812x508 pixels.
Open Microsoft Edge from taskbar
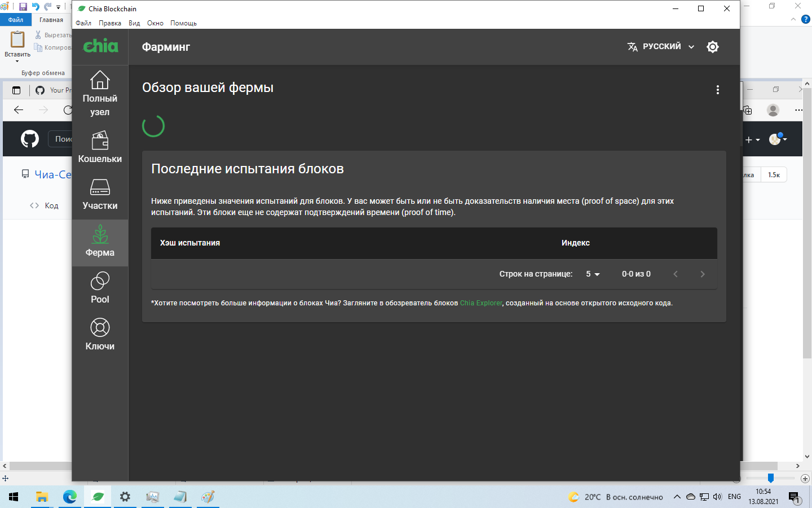[x=70, y=497]
